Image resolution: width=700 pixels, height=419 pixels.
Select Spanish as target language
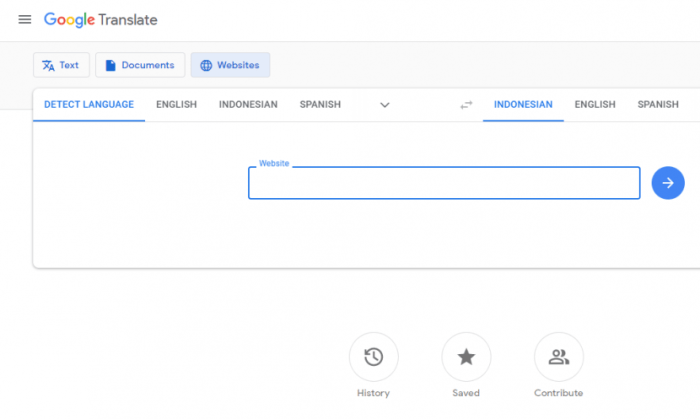[x=658, y=104]
